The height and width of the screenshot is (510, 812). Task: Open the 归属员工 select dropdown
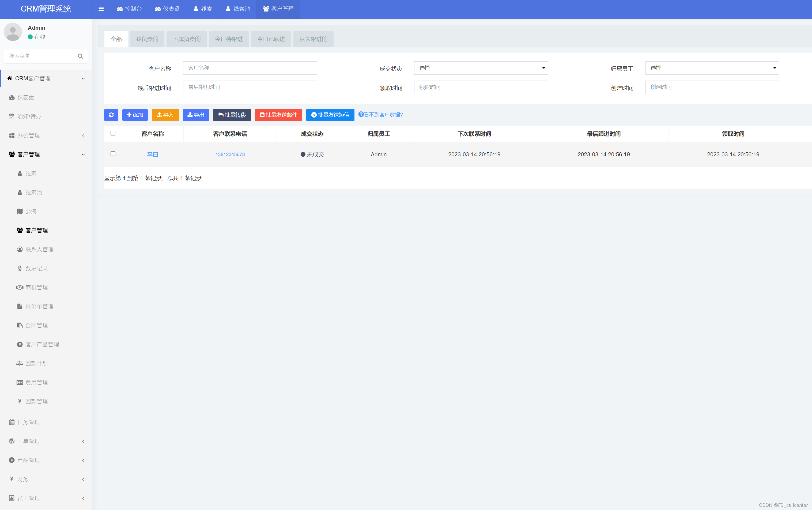[x=712, y=68]
